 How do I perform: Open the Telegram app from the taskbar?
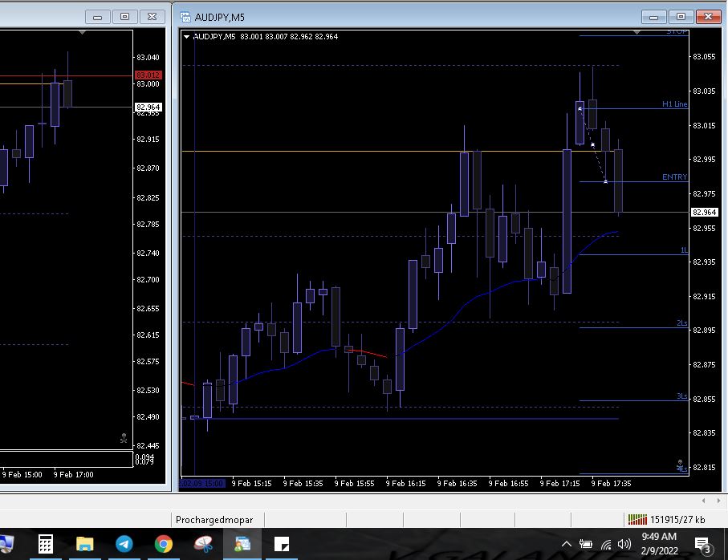click(124, 545)
